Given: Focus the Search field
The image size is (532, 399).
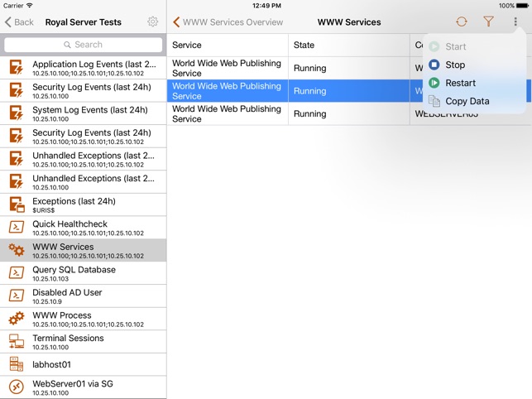Looking at the screenshot, I should tap(83, 45).
